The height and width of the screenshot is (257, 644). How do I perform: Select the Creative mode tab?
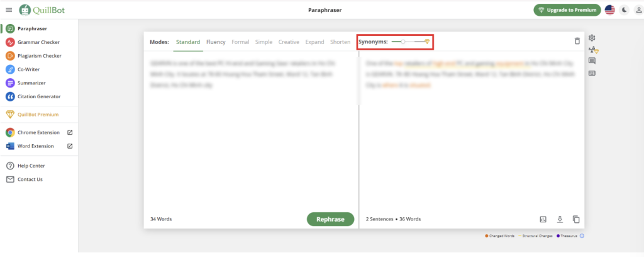[x=289, y=42]
